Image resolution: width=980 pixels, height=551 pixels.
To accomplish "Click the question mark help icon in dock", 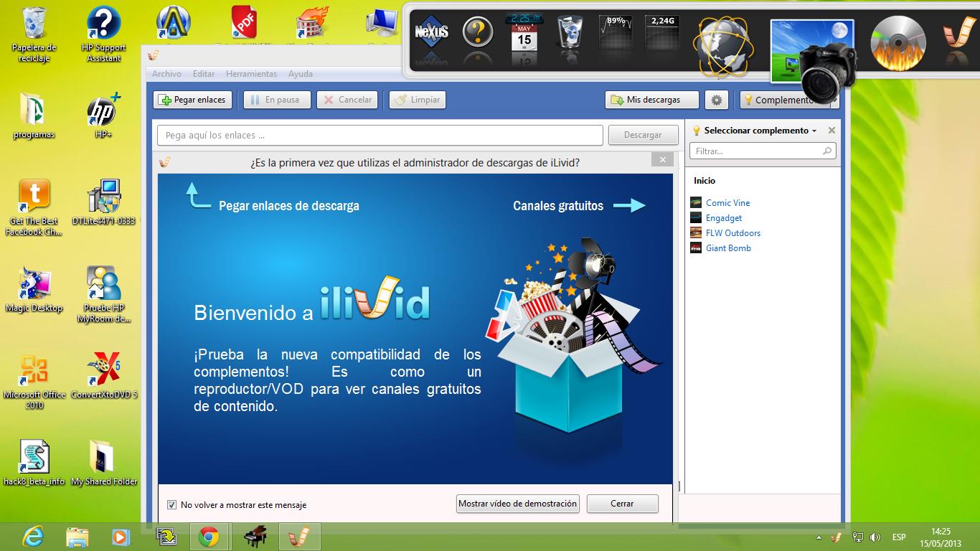I will 477,33.
